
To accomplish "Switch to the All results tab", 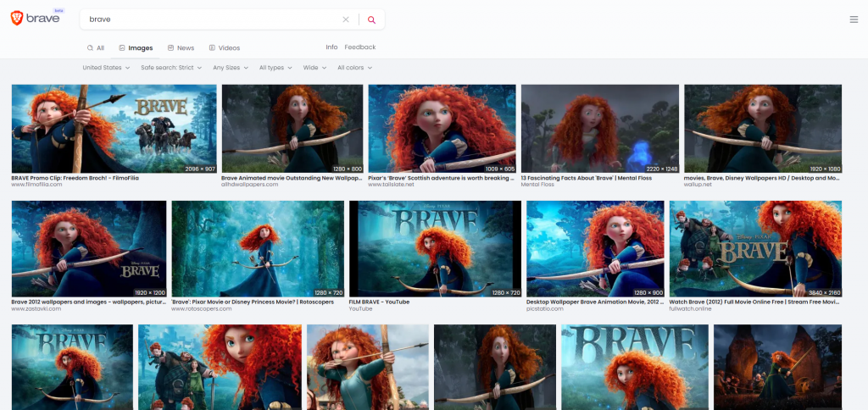I will [96, 48].
